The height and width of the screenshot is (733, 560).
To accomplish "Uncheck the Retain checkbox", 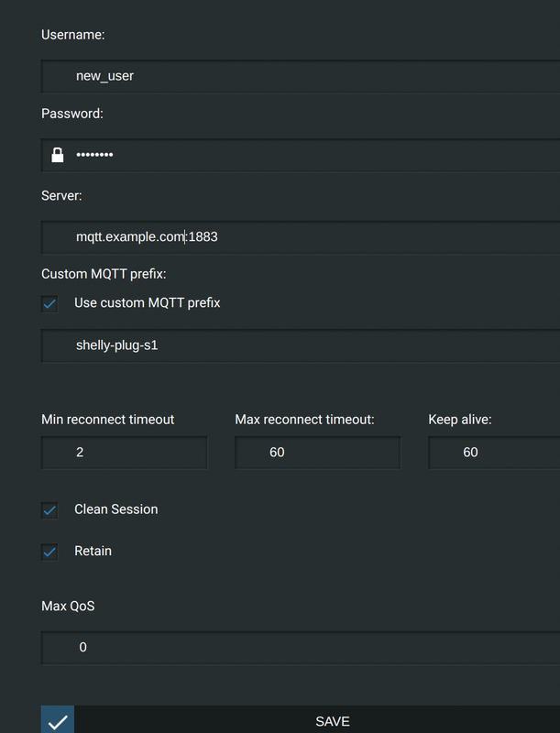I will point(49,552).
